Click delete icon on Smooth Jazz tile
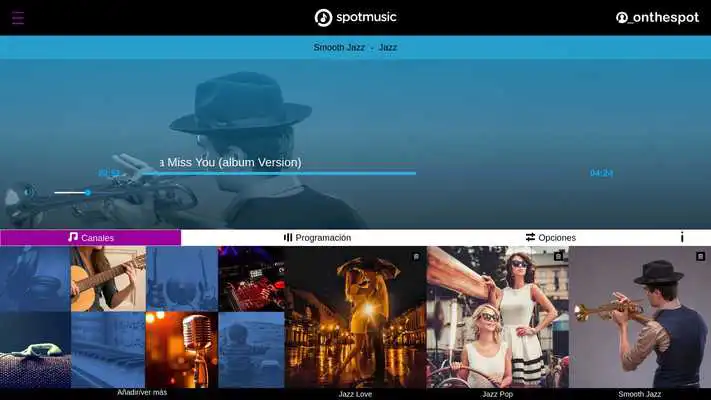Image resolution: width=711 pixels, height=400 pixels. [700, 257]
